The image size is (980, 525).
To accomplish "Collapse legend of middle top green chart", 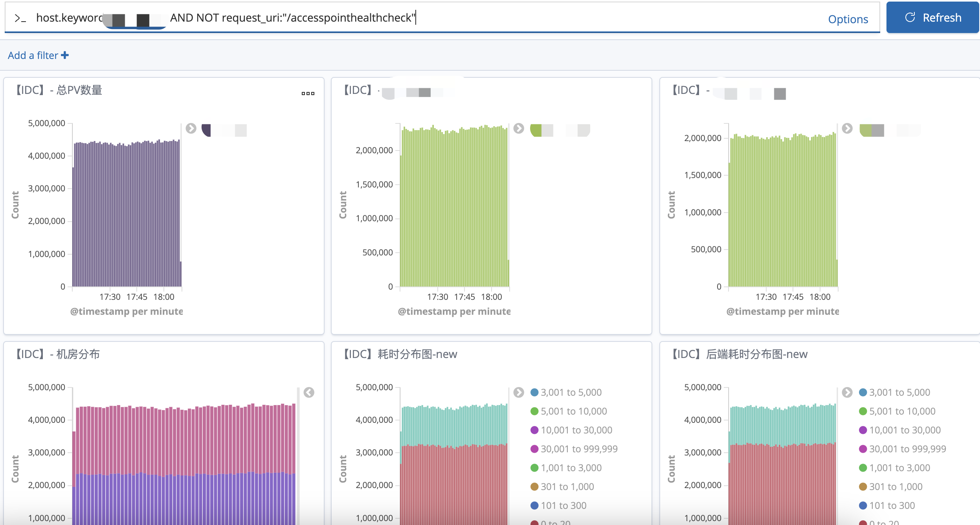I will [519, 128].
